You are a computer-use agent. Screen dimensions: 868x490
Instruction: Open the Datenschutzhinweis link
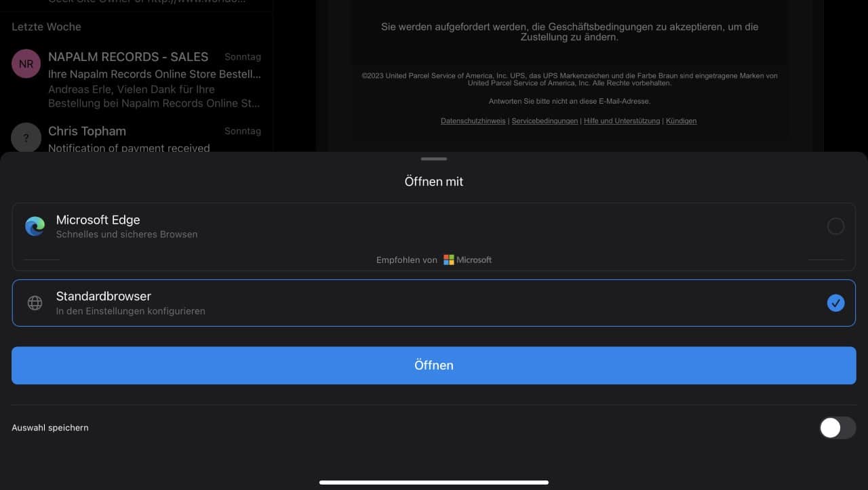click(473, 121)
